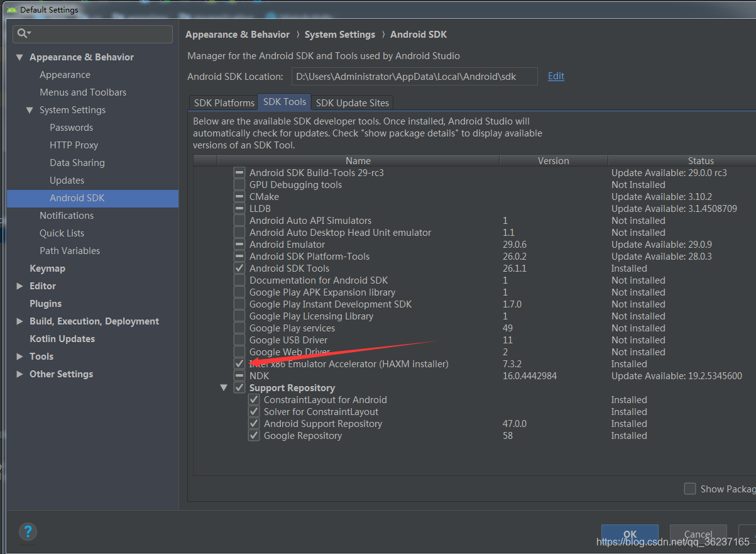Uncheck Android SDK Tools checkbox
Image resolution: width=756 pixels, height=554 pixels.
tap(239, 268)
